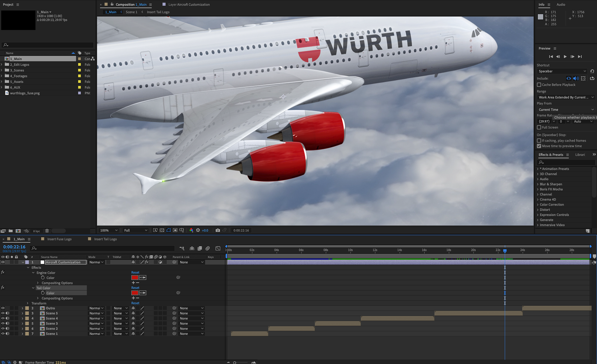This screenshot has width=597, height=364.
Task: Toggle the transparency grid in viewer
Action: (x=162, y=230)
